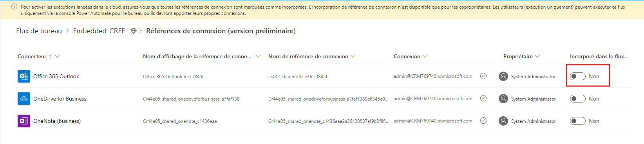The height and width of the screenshot is (144, 644).
Task: Click the Incorporé dans le flux column header
Action: (599, 56)
